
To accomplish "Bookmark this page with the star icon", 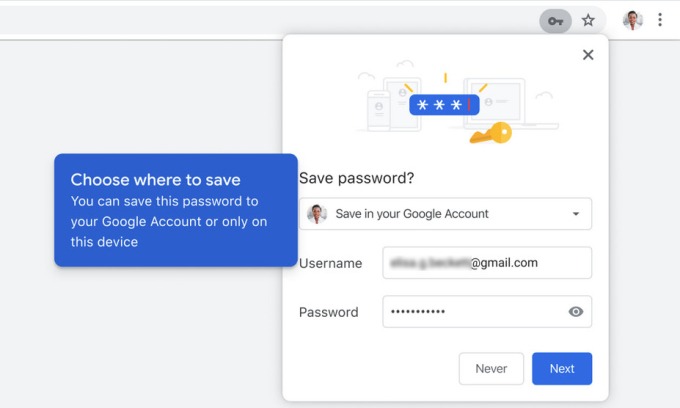I will pos(588,20).
